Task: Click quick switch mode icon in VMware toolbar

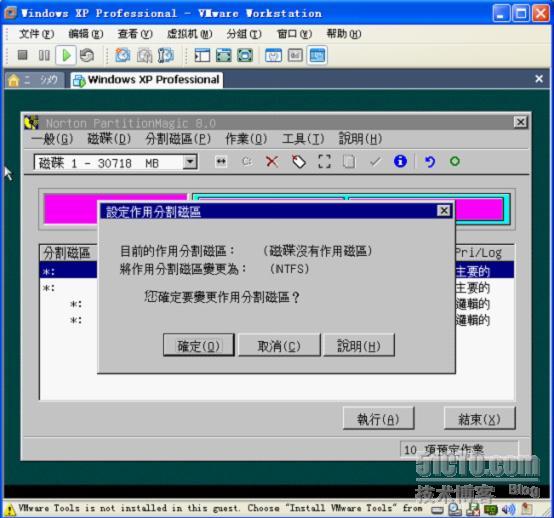Action: (x=245, y=55)
